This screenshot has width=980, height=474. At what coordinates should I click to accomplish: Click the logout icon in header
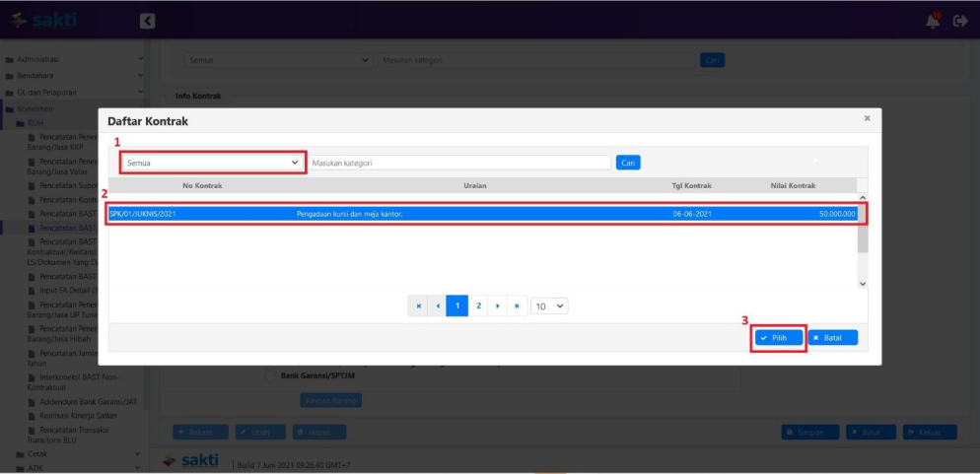pyautogui.click(x=960, y=21)
